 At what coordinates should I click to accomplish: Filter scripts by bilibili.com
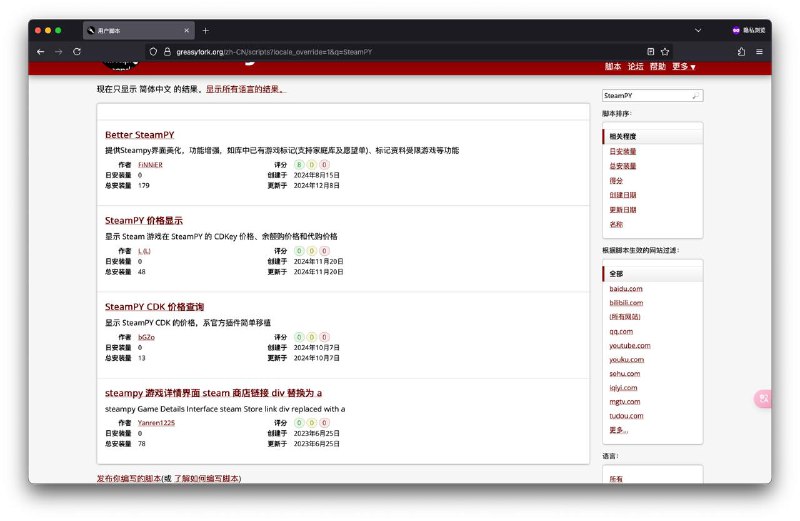click(x=626, y=302)
